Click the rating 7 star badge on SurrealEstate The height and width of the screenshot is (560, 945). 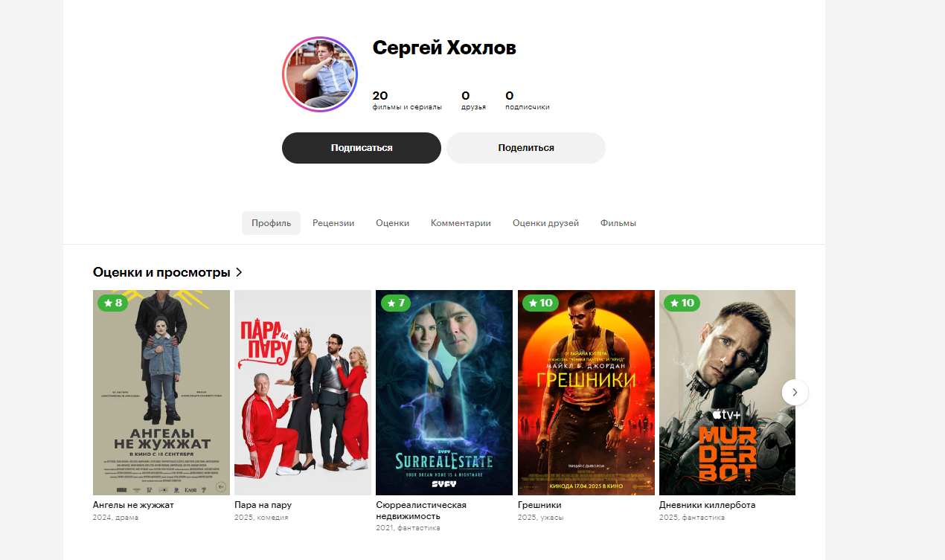click(x=396, y=303)
